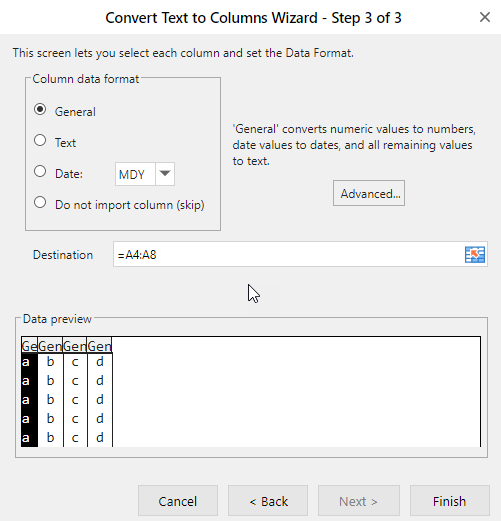Select second General column header in preview
The image size is (501, 521).
coord(50,346)
